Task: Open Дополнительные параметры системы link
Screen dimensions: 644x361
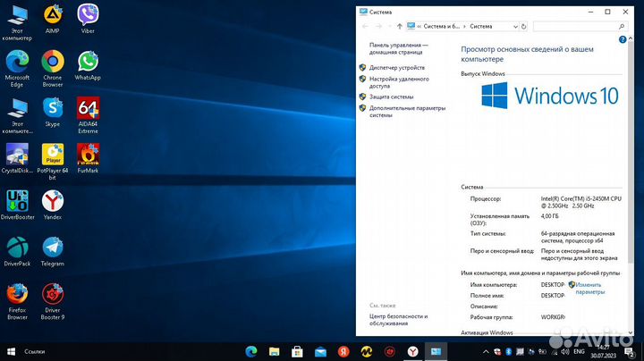Action: (x=407, y=112)
